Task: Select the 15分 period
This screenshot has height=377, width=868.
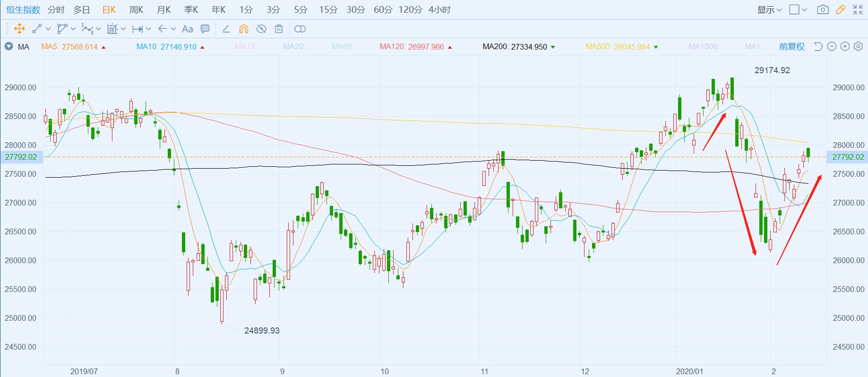Action: coord(328,9)
